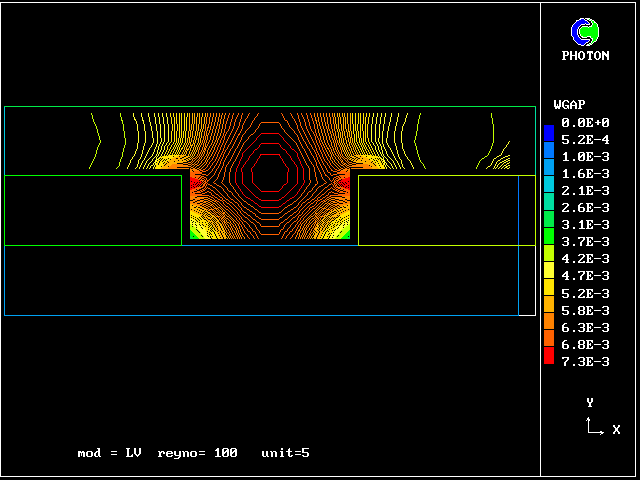Click the central red octagon contour
This screenshot has height=480, width=640.
270,173
